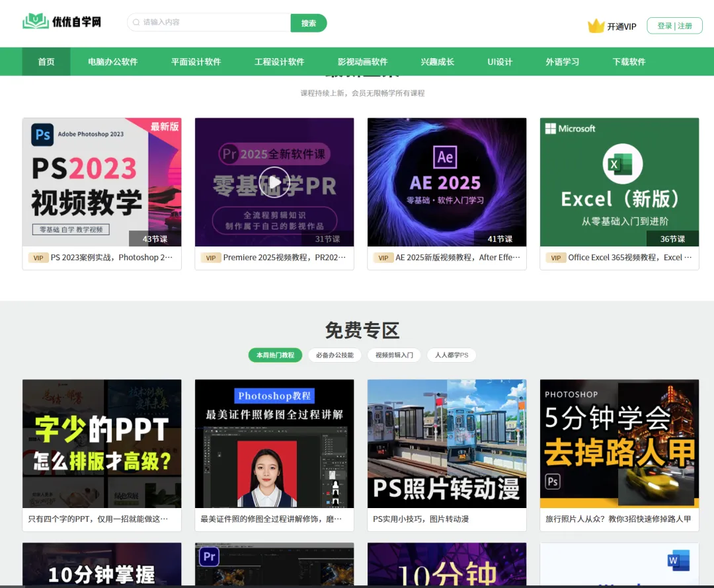Open the UI设计 menu
The width and height of the screenshot is (714, 588).
point(500,61)
